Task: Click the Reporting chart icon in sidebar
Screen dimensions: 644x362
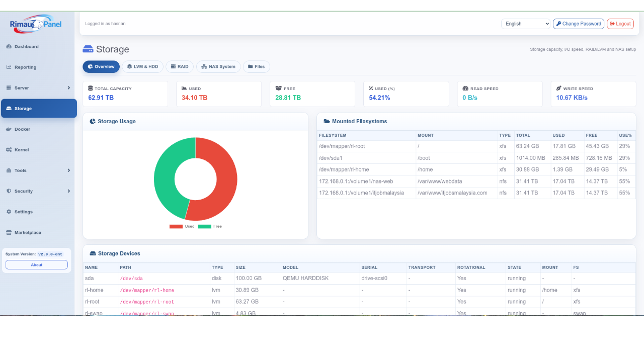Action: coord(9,67)
